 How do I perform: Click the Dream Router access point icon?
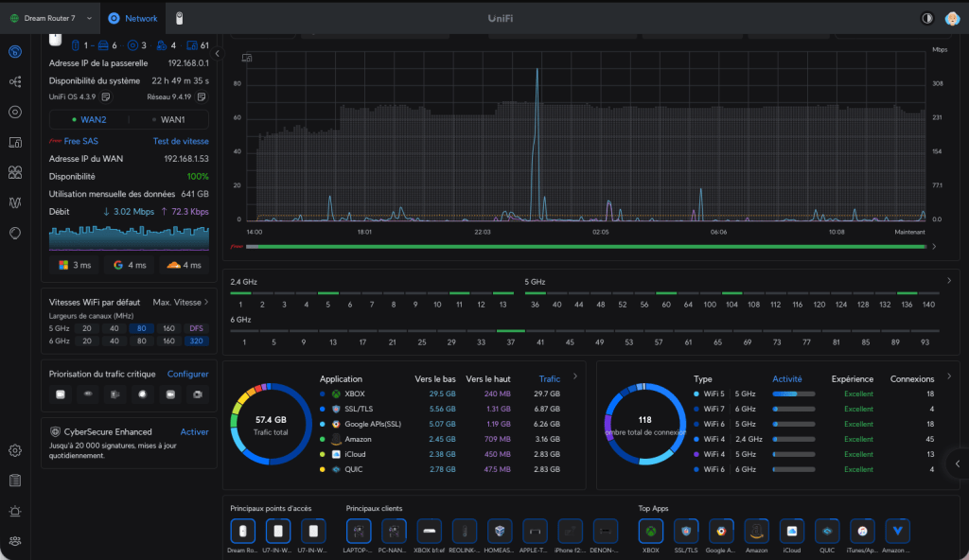coord(243,532)
